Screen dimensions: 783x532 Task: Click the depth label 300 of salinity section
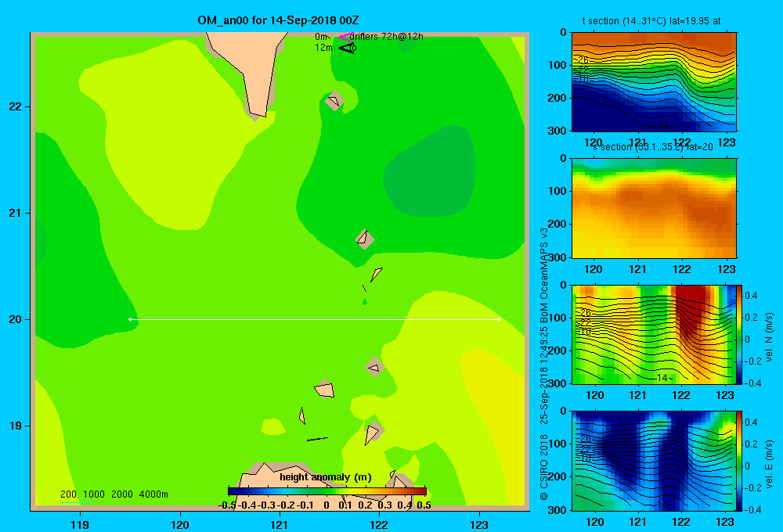(x=557, y=257)
